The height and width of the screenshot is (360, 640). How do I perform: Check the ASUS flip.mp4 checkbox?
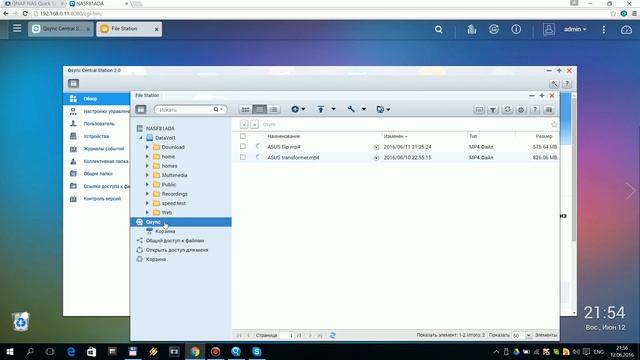[x=243, y=147]
